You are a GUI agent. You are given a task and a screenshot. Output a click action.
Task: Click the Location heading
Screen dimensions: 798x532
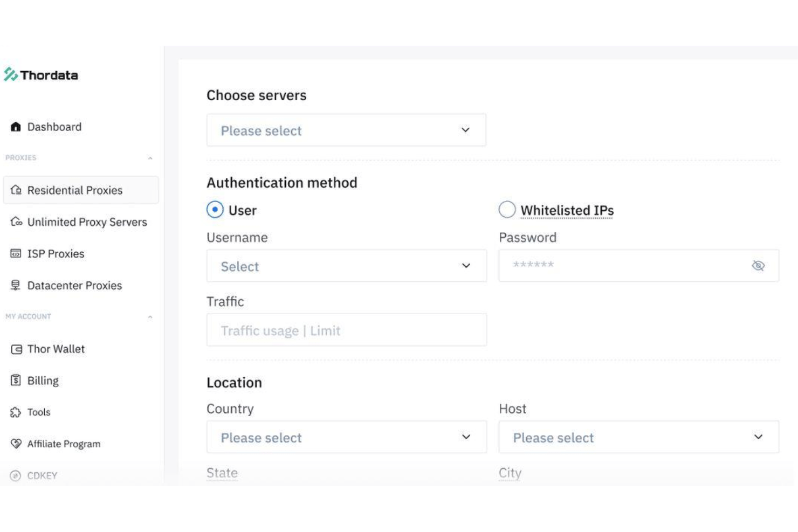[234, 383]
